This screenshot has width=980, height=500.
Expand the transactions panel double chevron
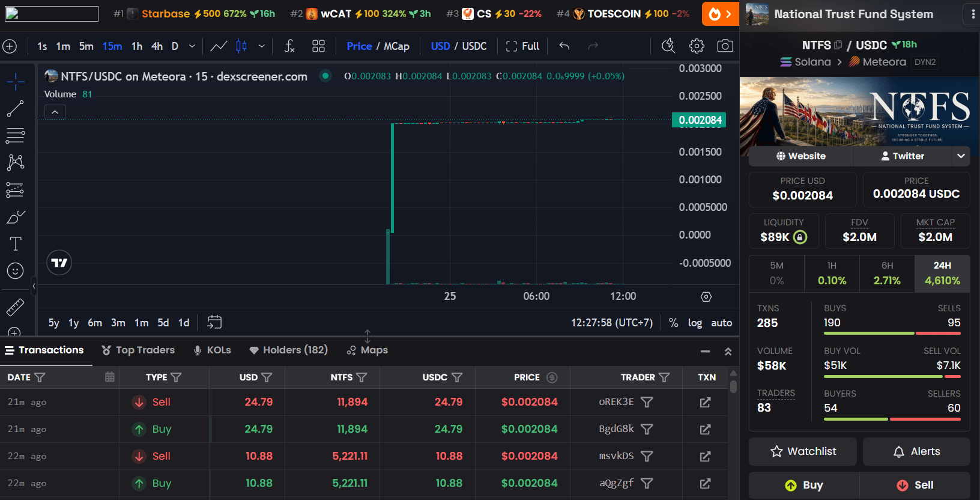pyautogui.click(x=728, y=352)
